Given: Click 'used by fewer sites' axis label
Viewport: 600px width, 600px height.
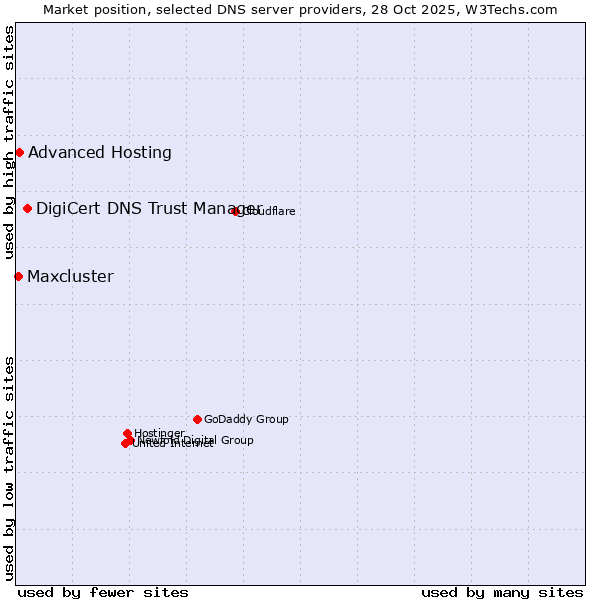Looking at the screenshot, I should [x=103, y=592].
